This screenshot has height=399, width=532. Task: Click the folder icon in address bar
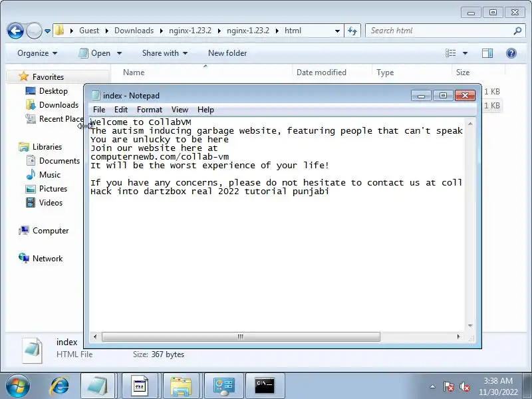click(x=59, y=30)
